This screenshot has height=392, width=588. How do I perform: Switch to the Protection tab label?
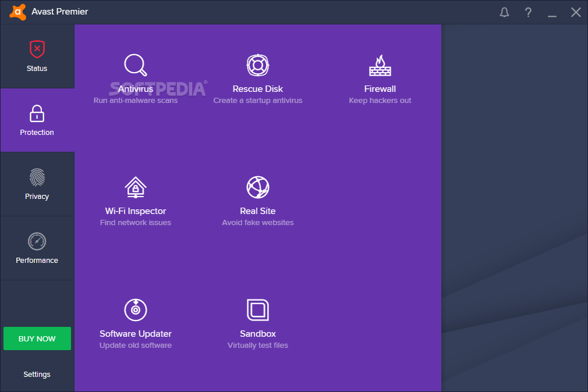37,133
